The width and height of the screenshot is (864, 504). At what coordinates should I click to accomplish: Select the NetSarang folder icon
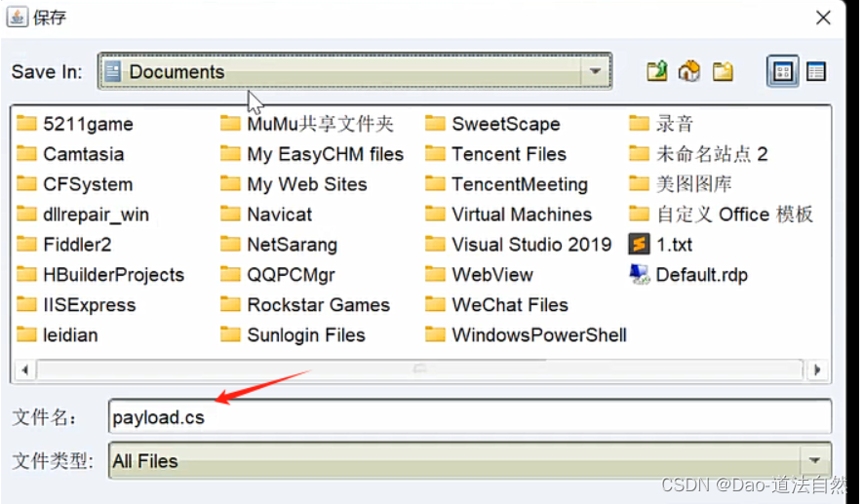(230, 244)
